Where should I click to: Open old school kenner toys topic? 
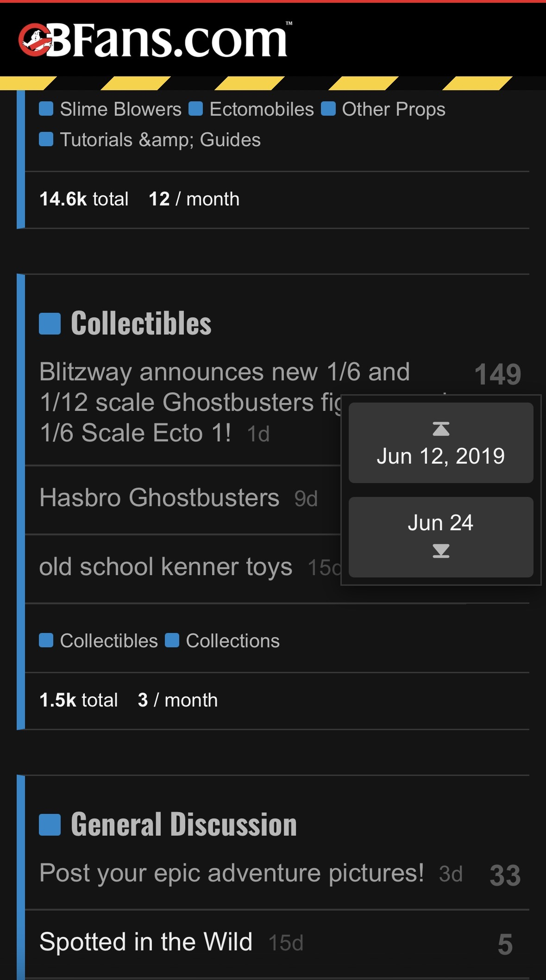click(166, 567)
